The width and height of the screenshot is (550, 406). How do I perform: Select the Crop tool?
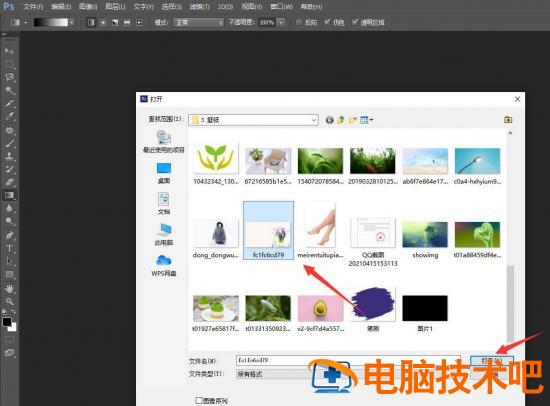9,103
